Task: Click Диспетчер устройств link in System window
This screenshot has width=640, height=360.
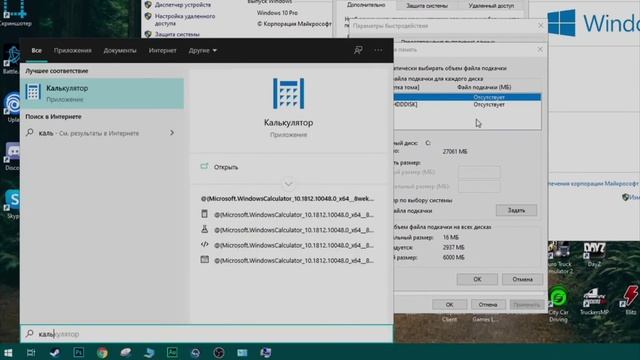Action: point(183,5)
